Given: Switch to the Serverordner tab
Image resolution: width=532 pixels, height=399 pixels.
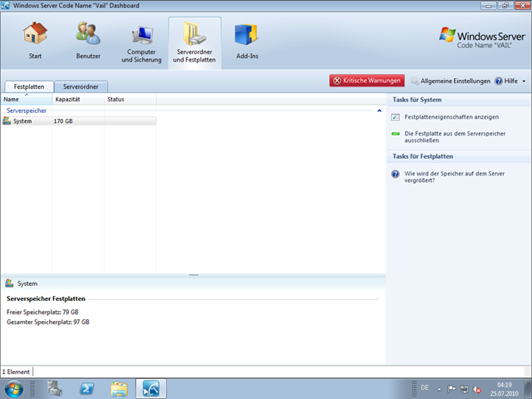Looking at the screenshot, I should [x=81, y=86].
